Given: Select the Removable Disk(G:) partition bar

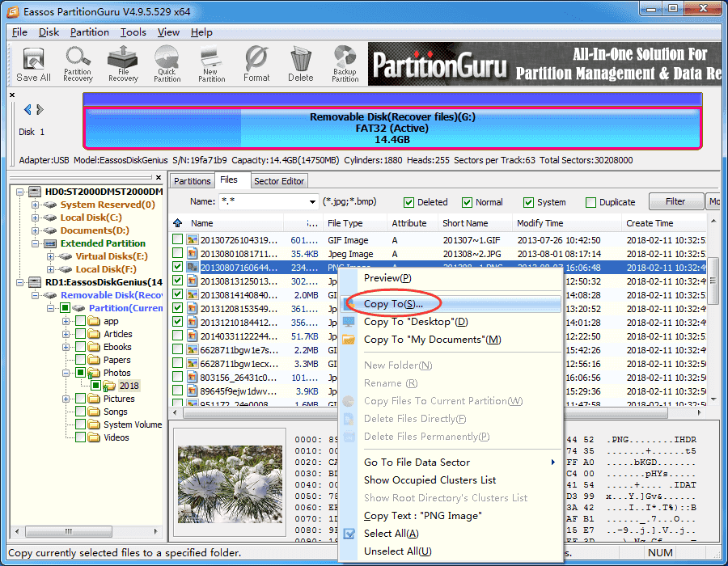Looking at the screenshot, I should point(392,128).
